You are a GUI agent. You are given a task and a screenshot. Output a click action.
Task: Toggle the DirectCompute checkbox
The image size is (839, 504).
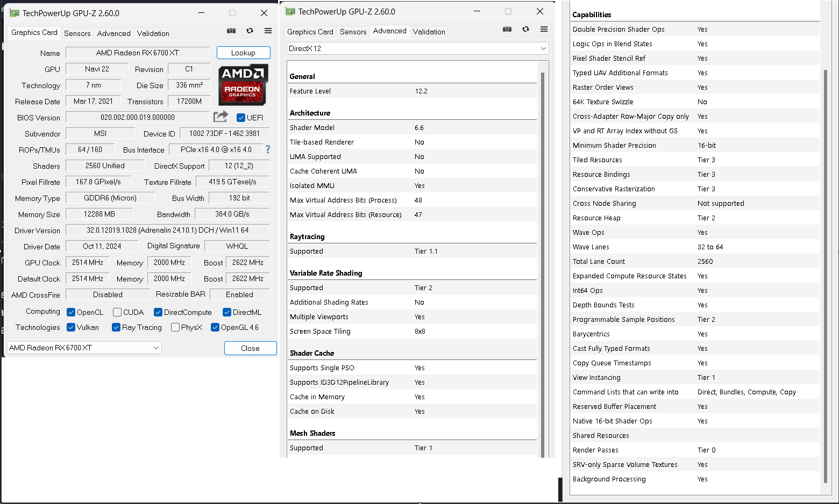click(158, 312)
